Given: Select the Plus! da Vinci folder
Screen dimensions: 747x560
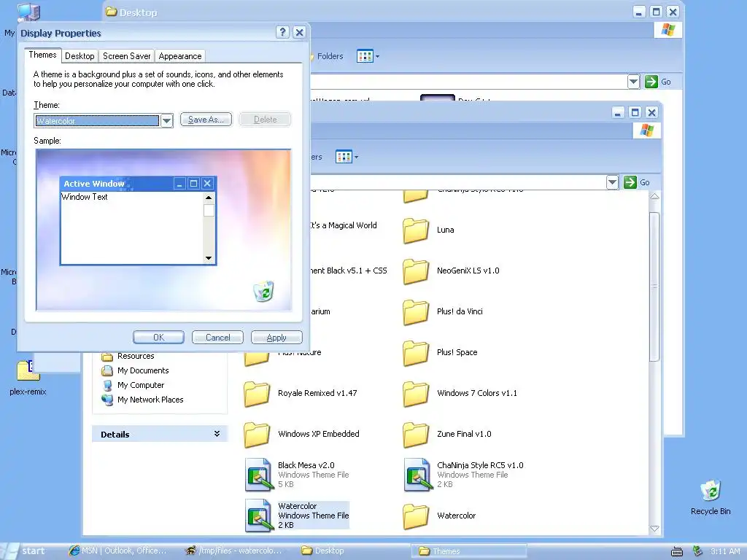Looking at the screenshot, I should point(443,311).
